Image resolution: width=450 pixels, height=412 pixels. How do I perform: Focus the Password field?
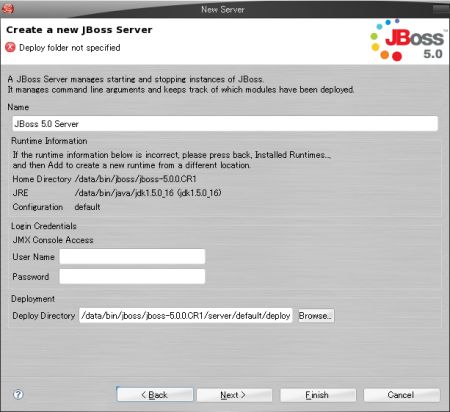132,276
